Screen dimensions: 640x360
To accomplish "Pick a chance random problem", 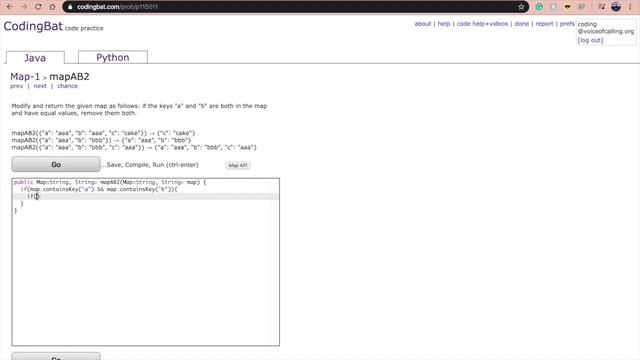I will [67, 86].
